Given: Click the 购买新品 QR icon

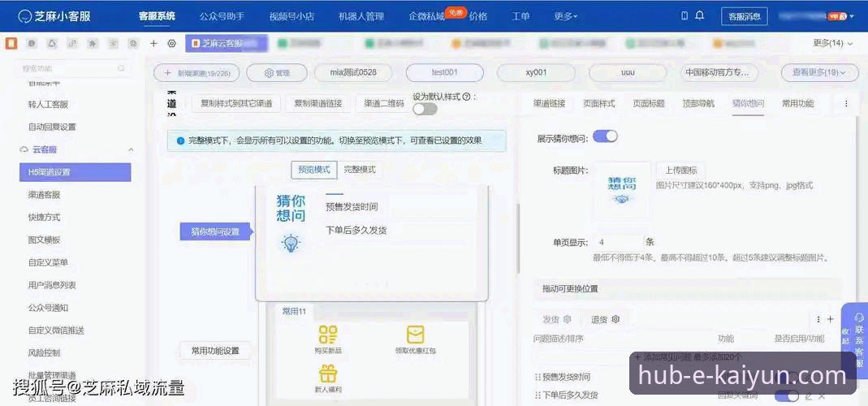Looking at the screenshot, I should tap(328, 334).
